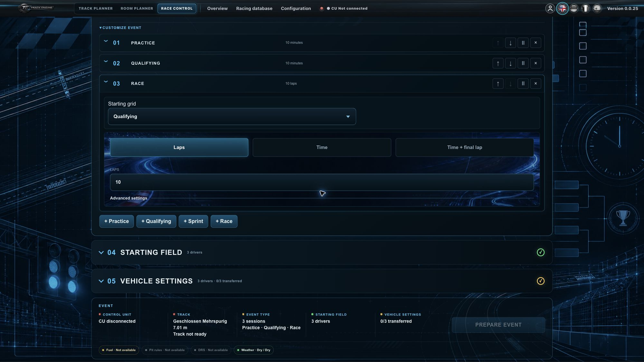Add a Sprint session
The image size is (644, 362).
click(x=193, y=221)
